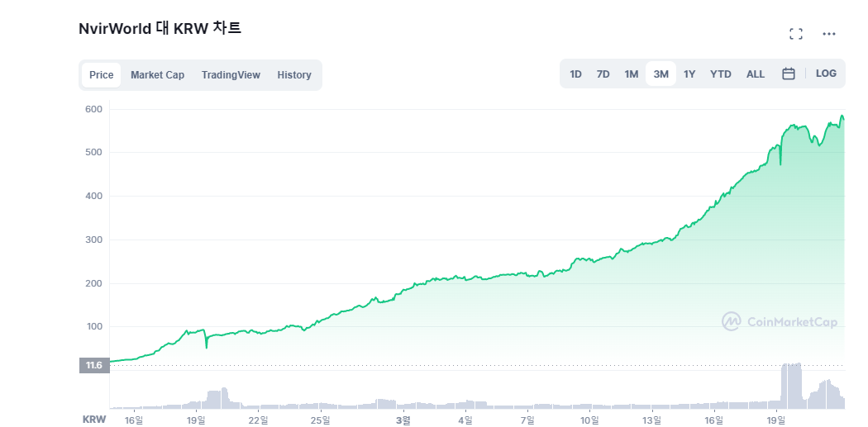
Task: Set chart range to 7D
Action: coord(603,74)
